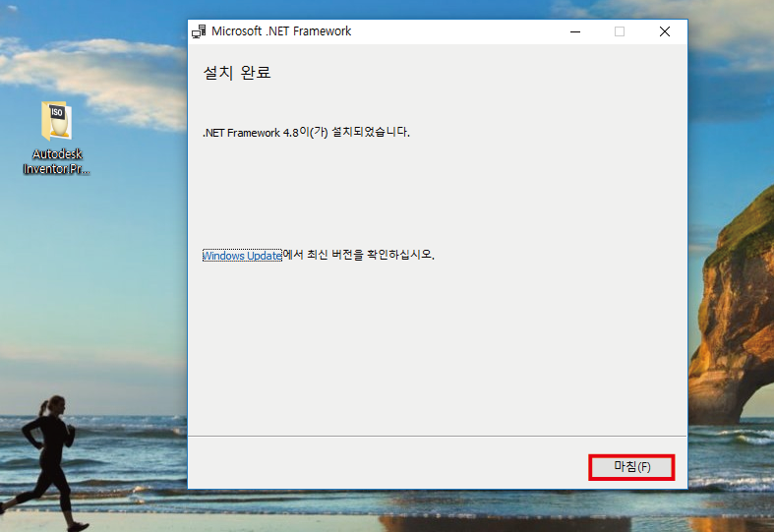Click the '에서 최신 버전을 확인하십시오' text

click(x=358, y=255)
